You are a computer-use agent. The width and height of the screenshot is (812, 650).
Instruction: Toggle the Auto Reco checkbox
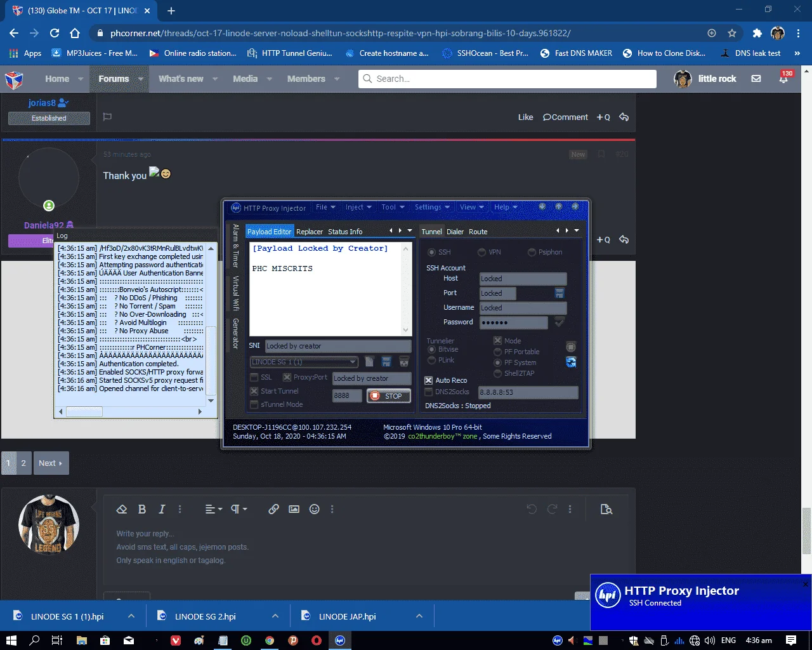click(429, 380)
